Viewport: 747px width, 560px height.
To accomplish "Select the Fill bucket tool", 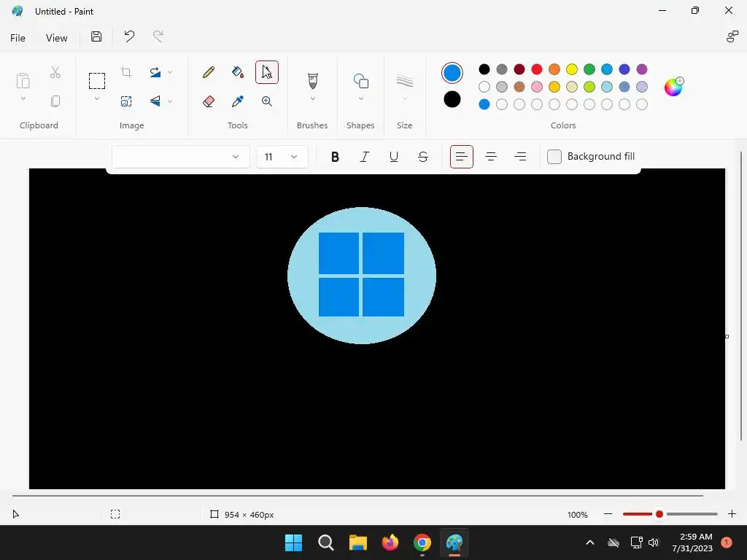I will [x=238, y=72].
